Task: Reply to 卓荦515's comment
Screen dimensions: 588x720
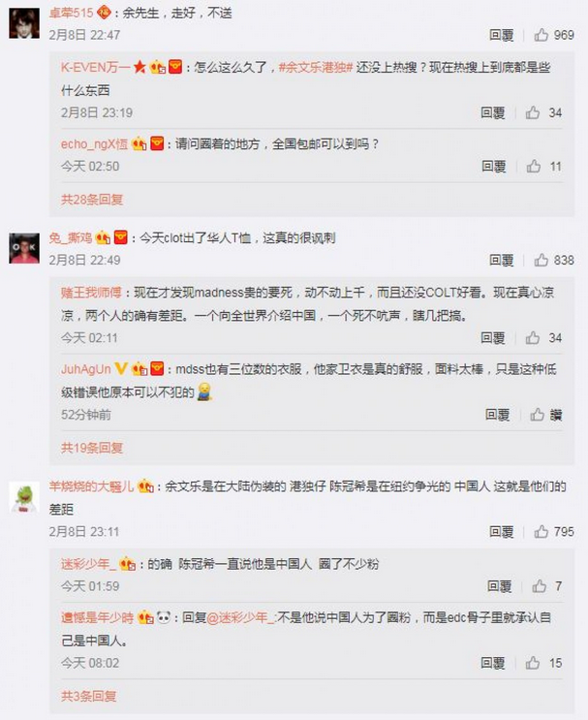Action: [501, 35]
